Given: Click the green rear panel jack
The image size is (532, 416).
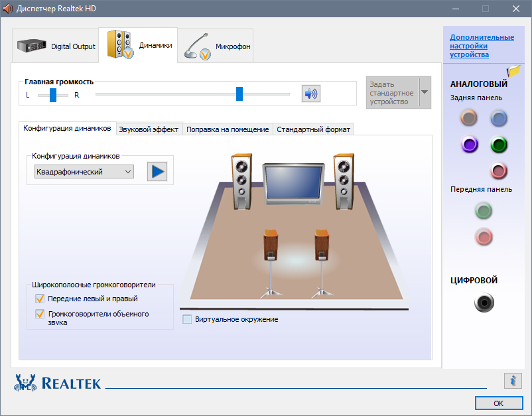Looking at the screenshot, I should click(x=499, y=145).
